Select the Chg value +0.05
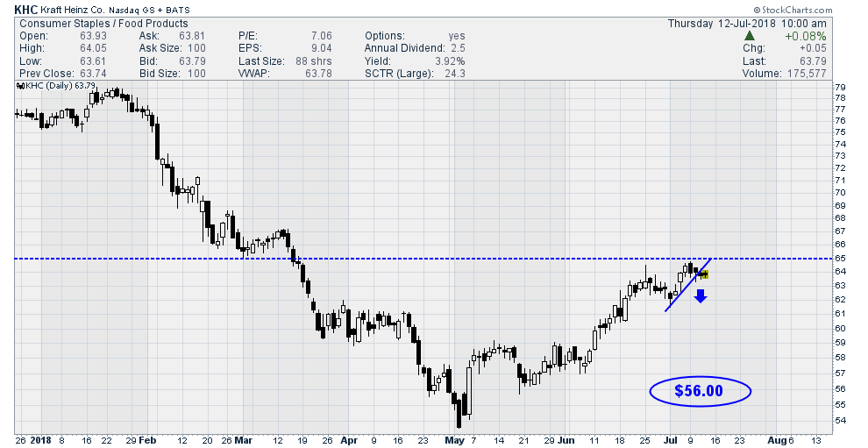This screenshot has height=448, width=868. click(x=813, y=48)
